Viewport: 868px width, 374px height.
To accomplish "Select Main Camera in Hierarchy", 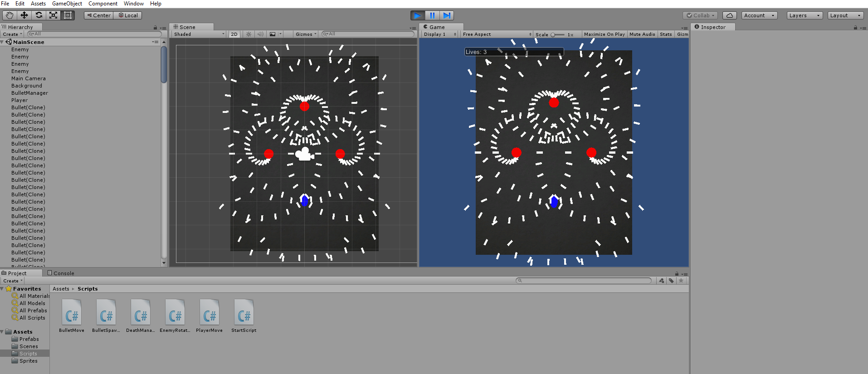I will pos(28,78).
